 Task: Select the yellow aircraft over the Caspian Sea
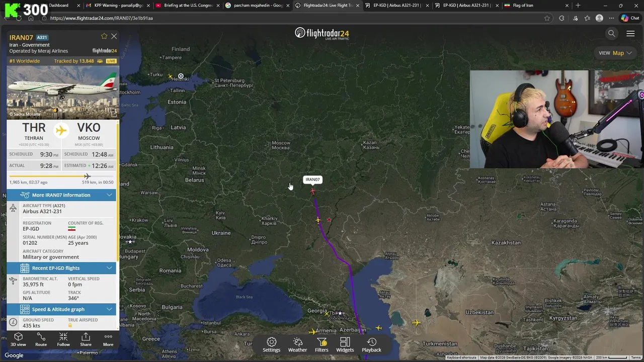tap(378, 328)
